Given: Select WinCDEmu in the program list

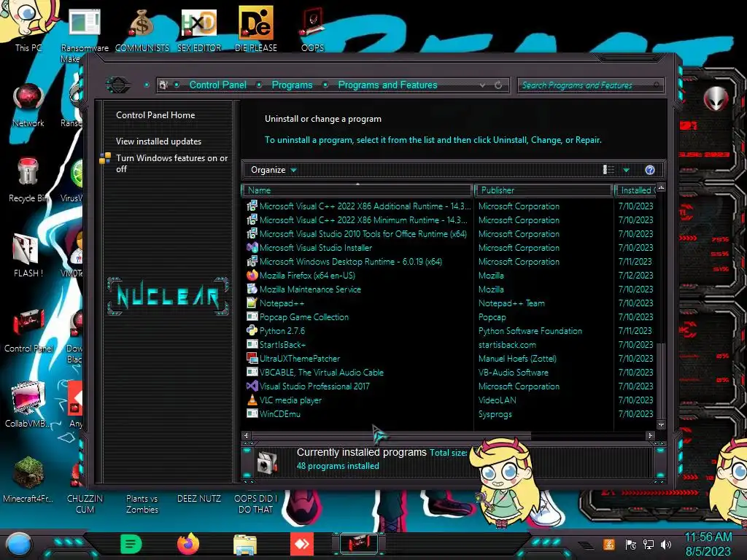Looking at the screenshot, I should click(x=450, y=414).
